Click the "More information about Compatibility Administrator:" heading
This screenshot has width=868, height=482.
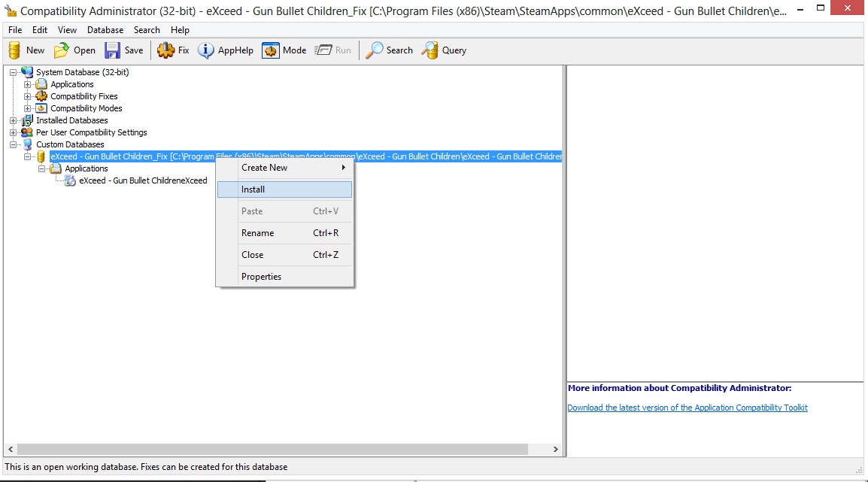(679, 388)
